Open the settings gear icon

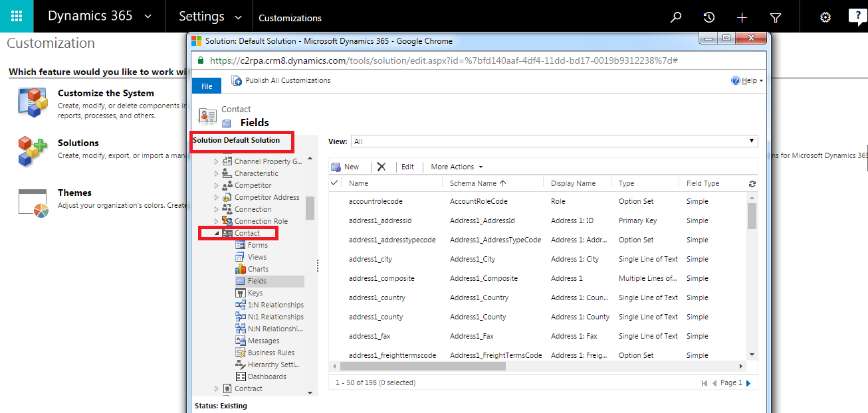825,17
